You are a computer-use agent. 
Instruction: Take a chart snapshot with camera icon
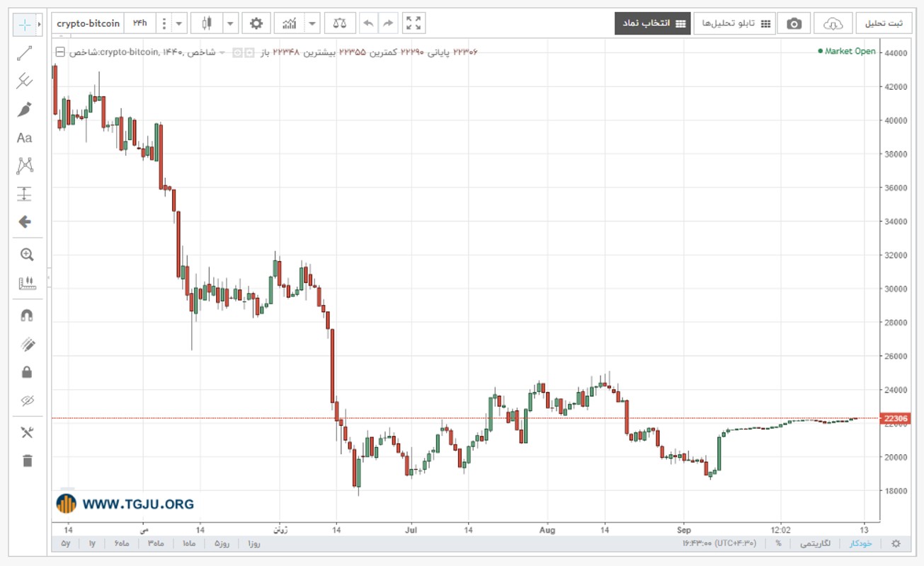(794, 23)
